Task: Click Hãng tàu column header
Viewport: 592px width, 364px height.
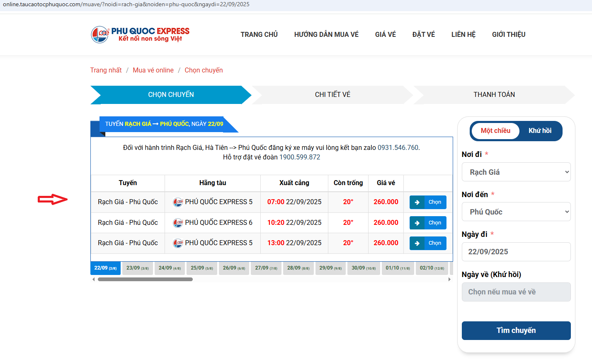Action: tap(213, 183)
